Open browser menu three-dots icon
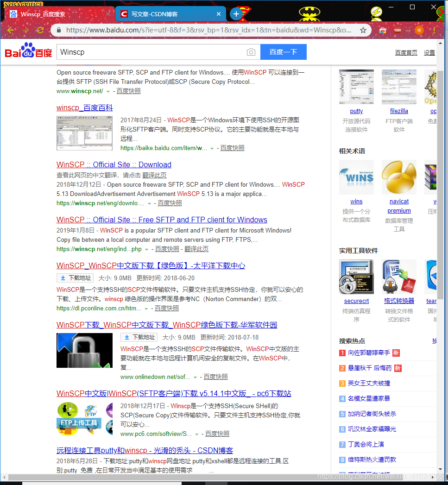 [x=435, y=30]
